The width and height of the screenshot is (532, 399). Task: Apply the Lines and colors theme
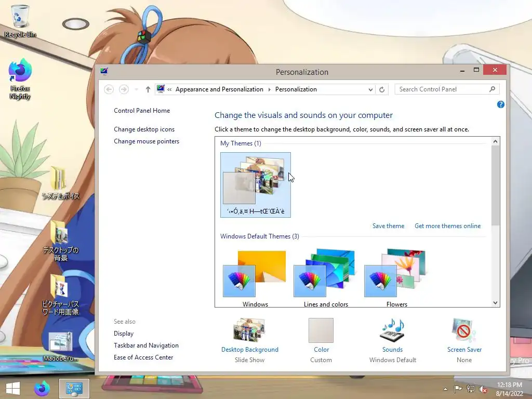click(x=326, y=277)
